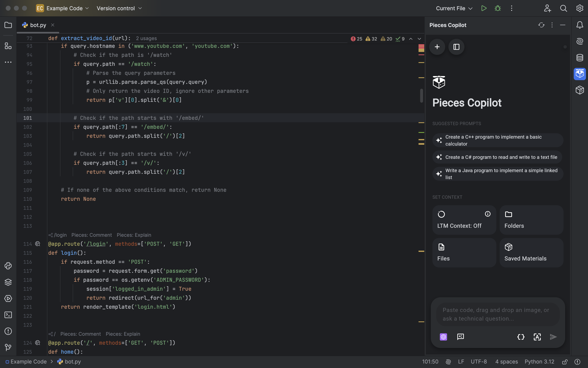
Task: Start a new Copilot chat with plus
Action: point(437,47)
